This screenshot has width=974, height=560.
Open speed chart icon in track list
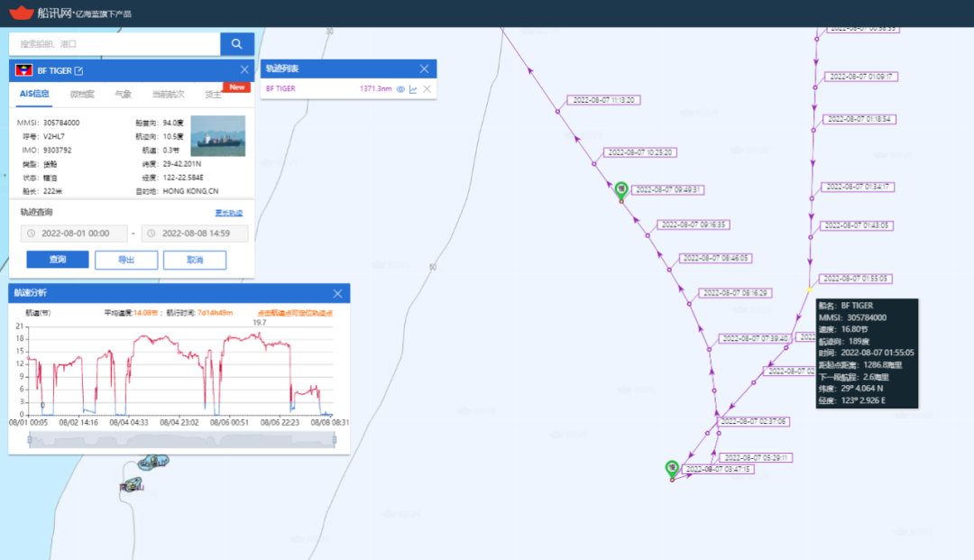click(413, 89)
